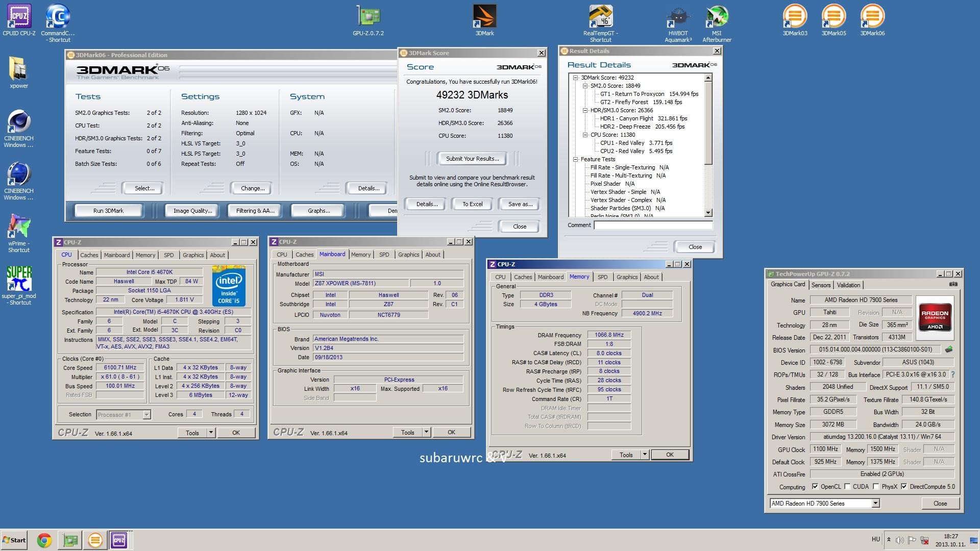Click Submit Your Results button
980x551 pixels.
pos(472,159)
